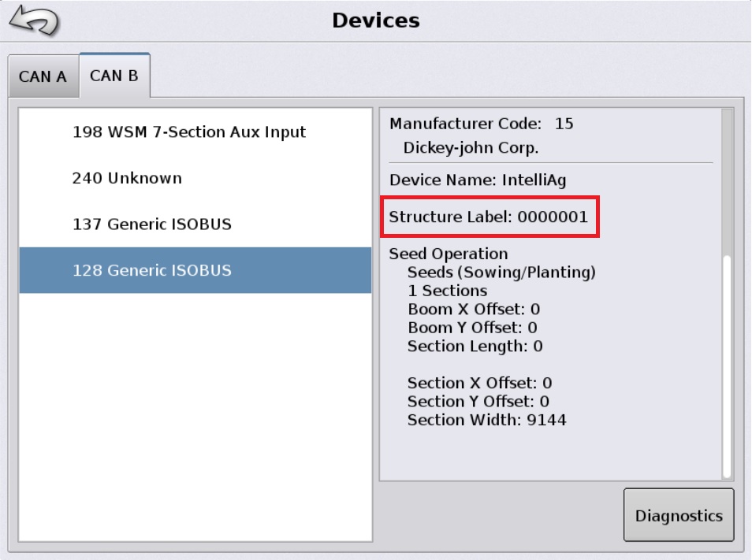Switch to the CAN A tab
Image resolution: width=752 pixels, height=560 pixels.
[x=43, y=76]
